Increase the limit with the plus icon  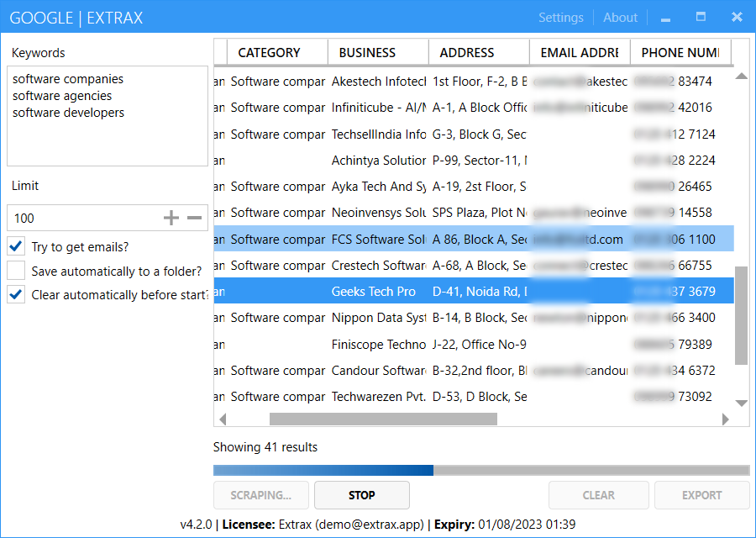tap(171, 218)
